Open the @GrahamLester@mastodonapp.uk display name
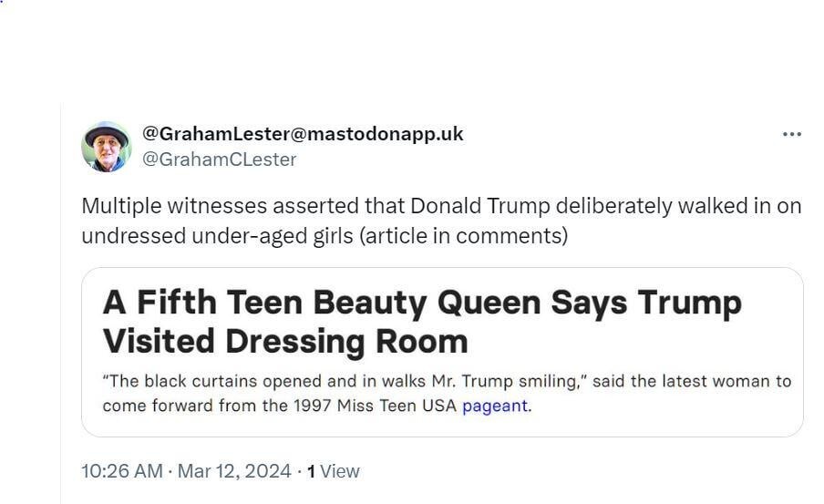Screen dimensions: 824x504 tap(303, 134)
